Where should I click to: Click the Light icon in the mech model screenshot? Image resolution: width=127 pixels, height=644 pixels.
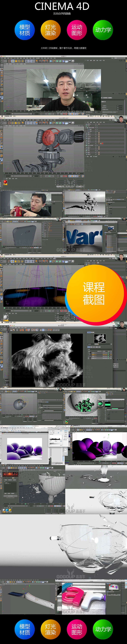point(73,123)
